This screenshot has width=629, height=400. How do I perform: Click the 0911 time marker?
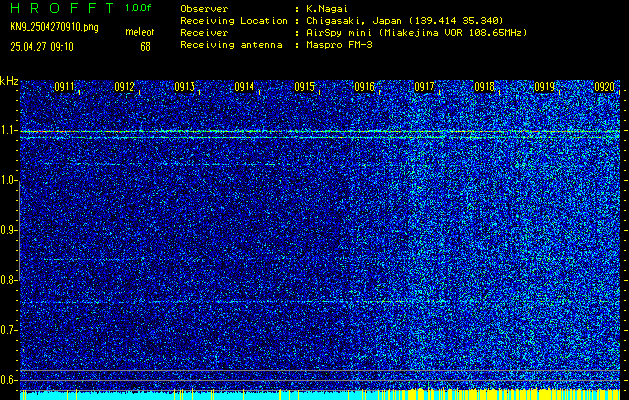tap(64, 87)
